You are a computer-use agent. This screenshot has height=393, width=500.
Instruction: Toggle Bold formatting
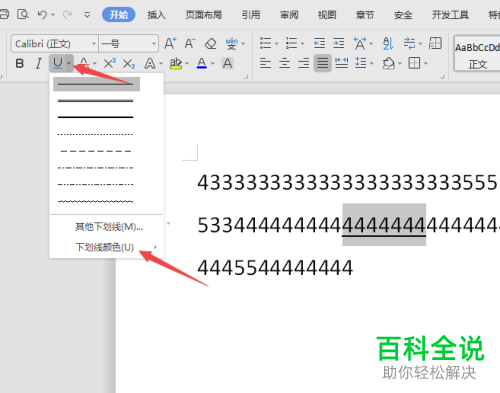(x=20, y=63)
